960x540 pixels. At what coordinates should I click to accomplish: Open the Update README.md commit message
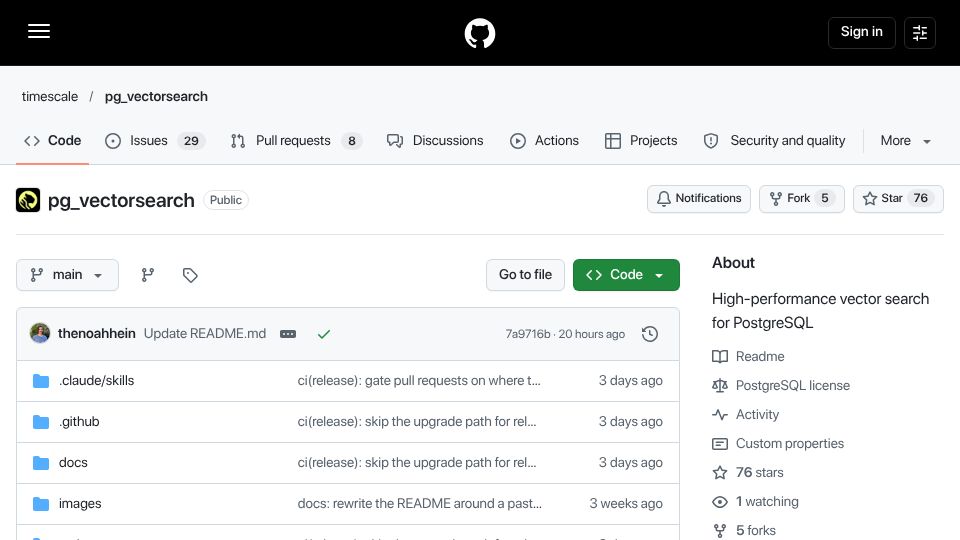(205, 334)
